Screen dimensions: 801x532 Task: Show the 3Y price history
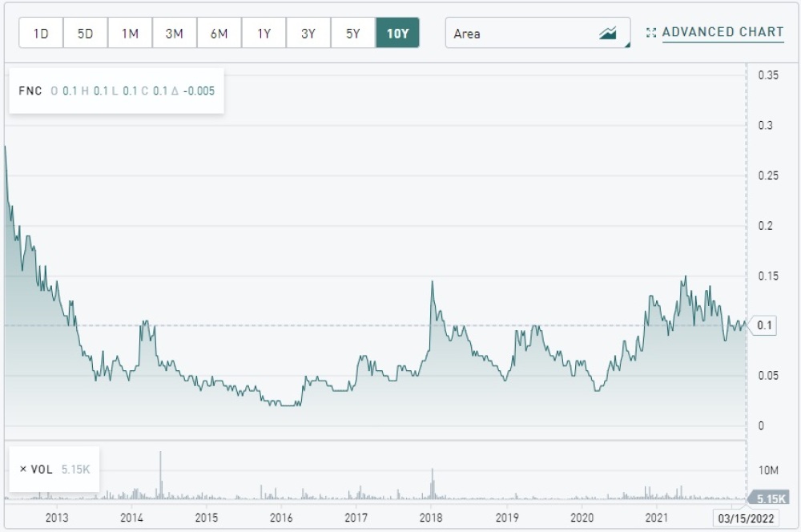308,33
